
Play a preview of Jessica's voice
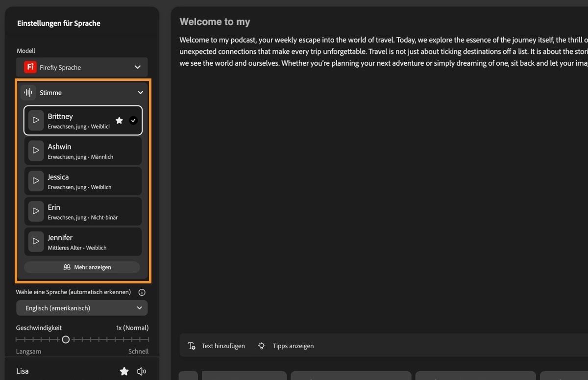(36, 181)
